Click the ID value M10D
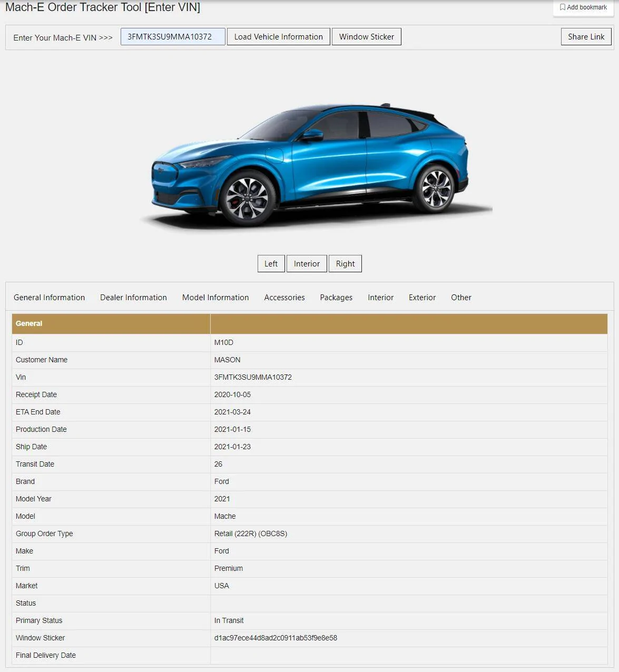619x672 pixels. [x=224, y=342]
